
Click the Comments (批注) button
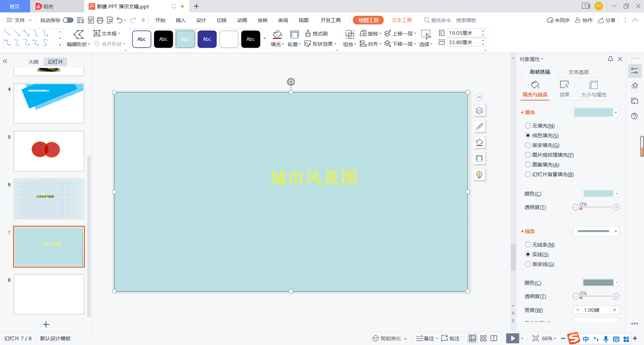(450, 338)
